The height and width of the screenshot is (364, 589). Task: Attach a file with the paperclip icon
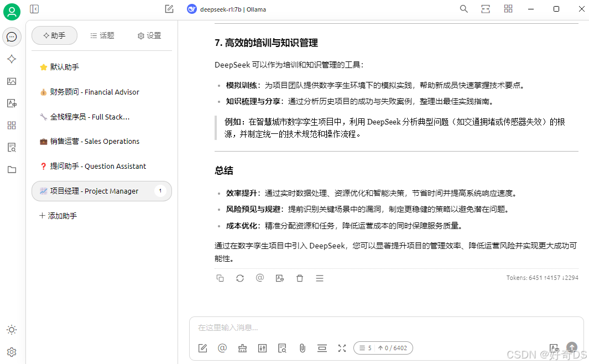[x=303, y=348]
